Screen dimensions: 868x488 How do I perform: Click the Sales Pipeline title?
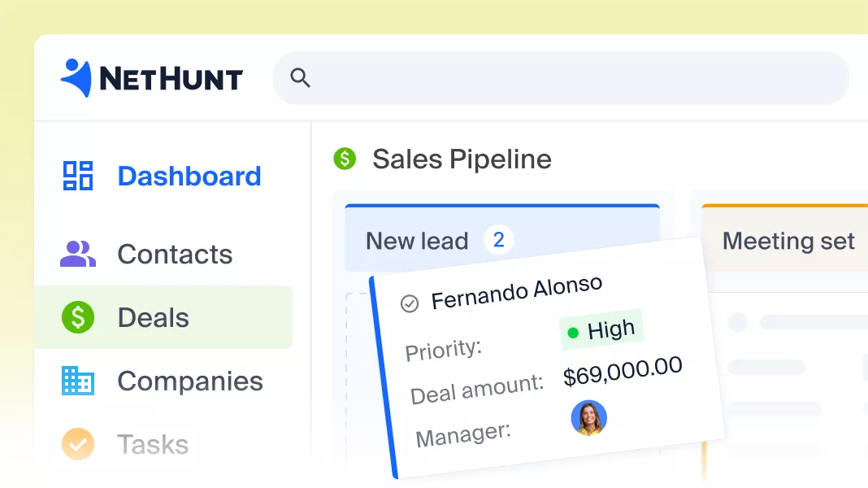point(462,159)
